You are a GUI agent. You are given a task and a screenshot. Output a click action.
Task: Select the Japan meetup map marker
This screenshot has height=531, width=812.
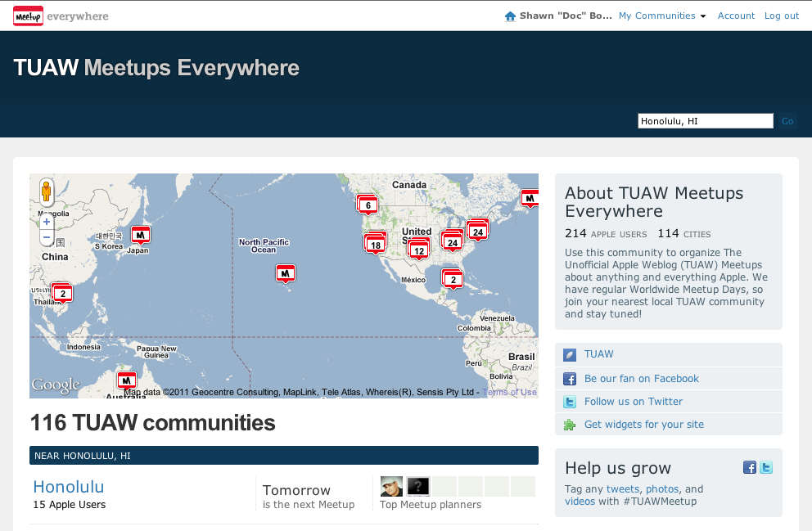coord(141,235)
